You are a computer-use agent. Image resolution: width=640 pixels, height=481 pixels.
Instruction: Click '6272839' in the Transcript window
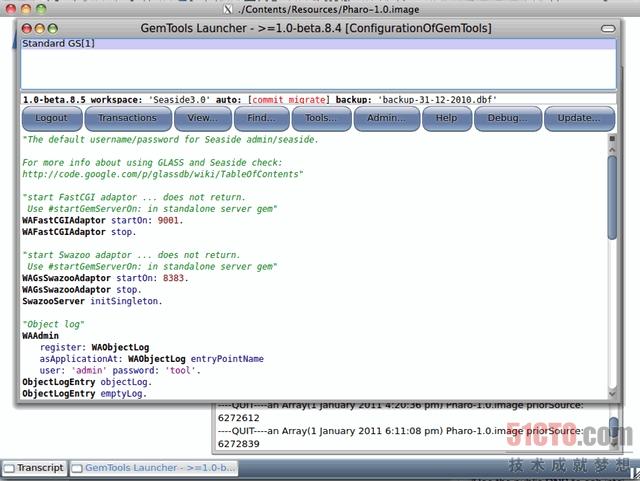pyautogui.click(x=239, y=444)
